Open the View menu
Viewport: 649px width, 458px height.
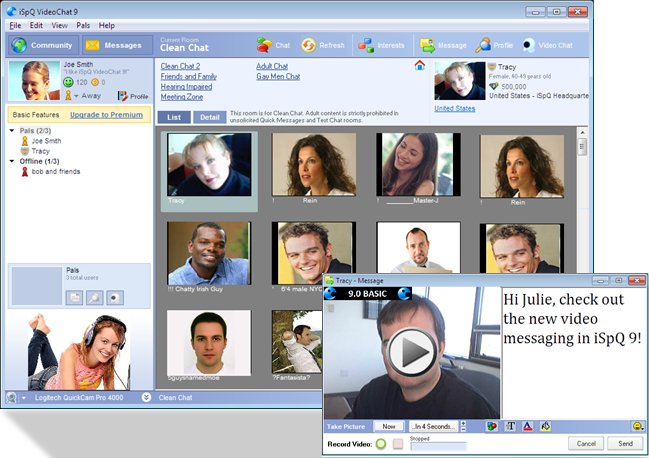(x=60, y=26)
